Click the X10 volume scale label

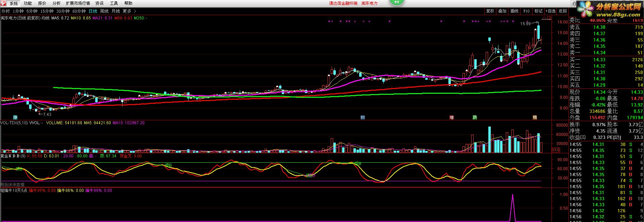pyautogui.click(x=556, y=150)
